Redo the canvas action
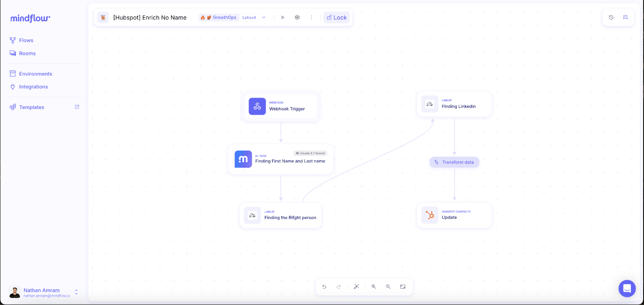 (x=339, y=287)
